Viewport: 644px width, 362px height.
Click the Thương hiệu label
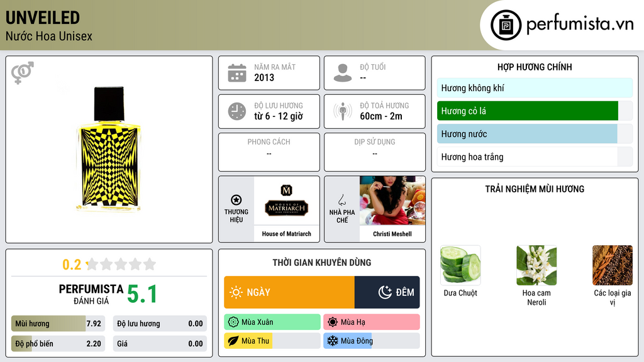[x=236, y=216]
